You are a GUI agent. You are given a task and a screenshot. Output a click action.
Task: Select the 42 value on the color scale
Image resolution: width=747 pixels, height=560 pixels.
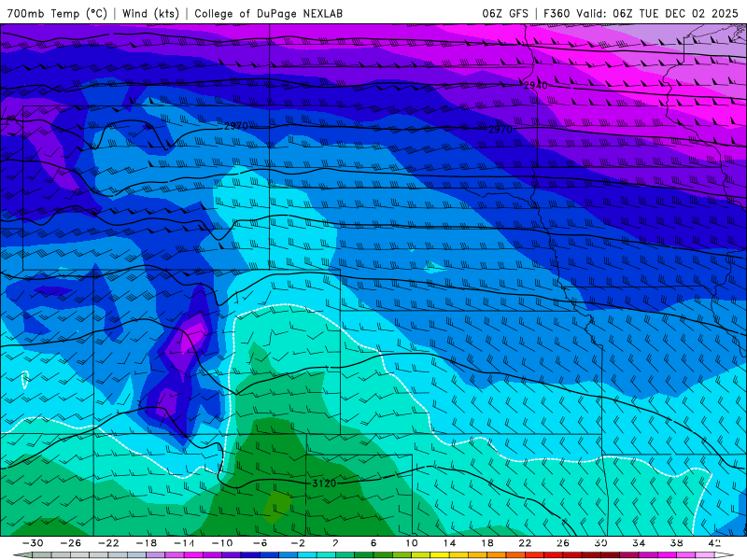[714, 543]
